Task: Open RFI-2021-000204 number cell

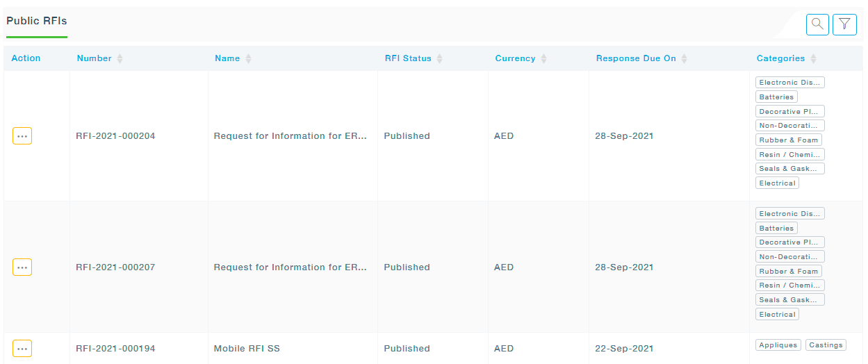Action: (x=115, y=136)
